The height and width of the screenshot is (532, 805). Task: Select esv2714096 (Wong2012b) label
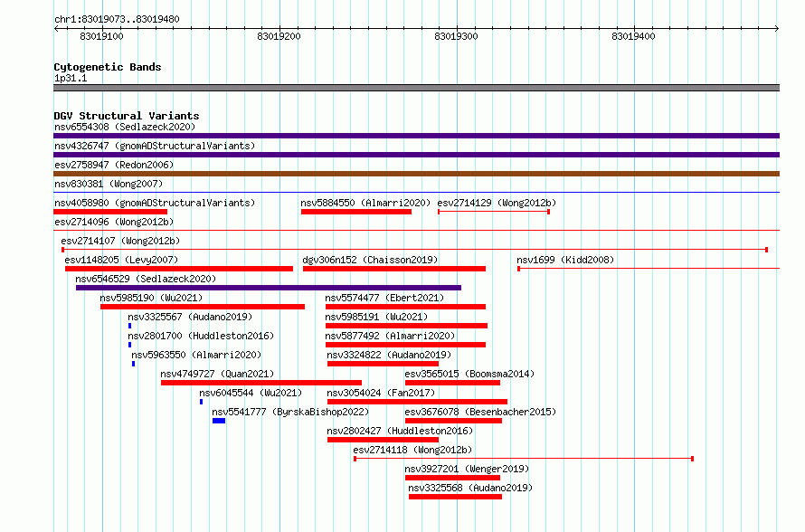click(x=114, y=222)
